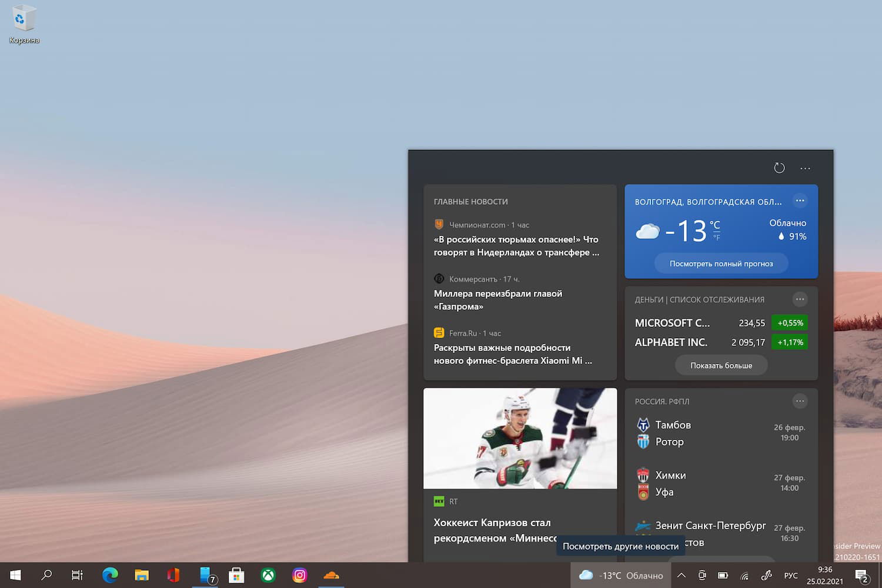Image resolution: width=882 pixels, height=588 pixels.
Task: Click the Уфа team logo
Action: click(x=643, y=492)
